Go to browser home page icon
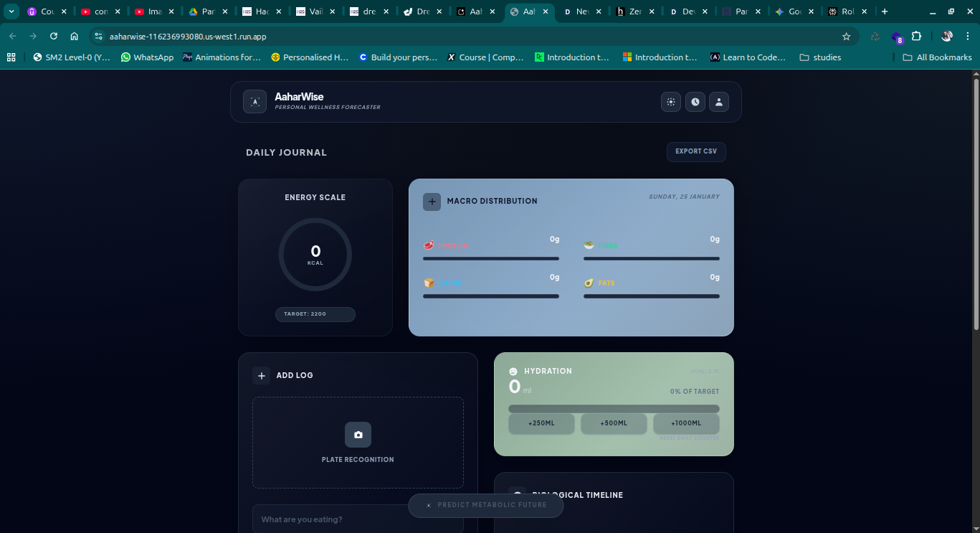 click(75, 36)
